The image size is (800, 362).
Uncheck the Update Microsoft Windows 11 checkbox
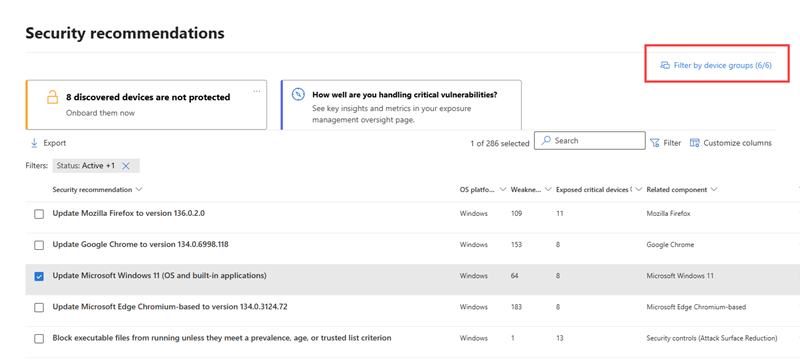coord(39,276)
